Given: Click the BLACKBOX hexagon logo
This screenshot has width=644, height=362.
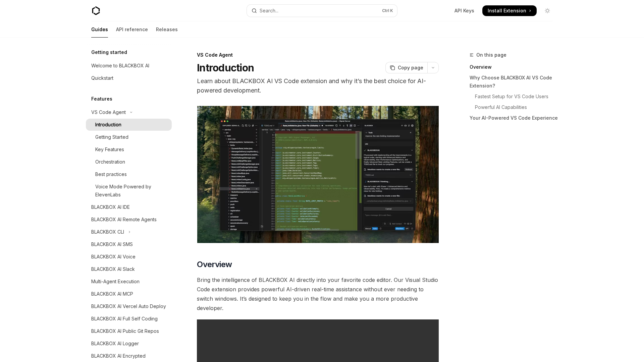Looking at the screenshot, I should tap(96, 11).
